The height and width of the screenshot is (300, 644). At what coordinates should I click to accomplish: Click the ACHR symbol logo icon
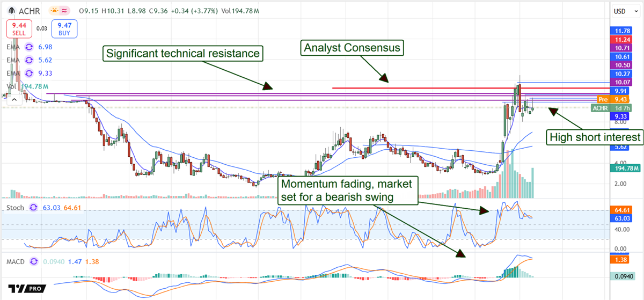[11, 11]
